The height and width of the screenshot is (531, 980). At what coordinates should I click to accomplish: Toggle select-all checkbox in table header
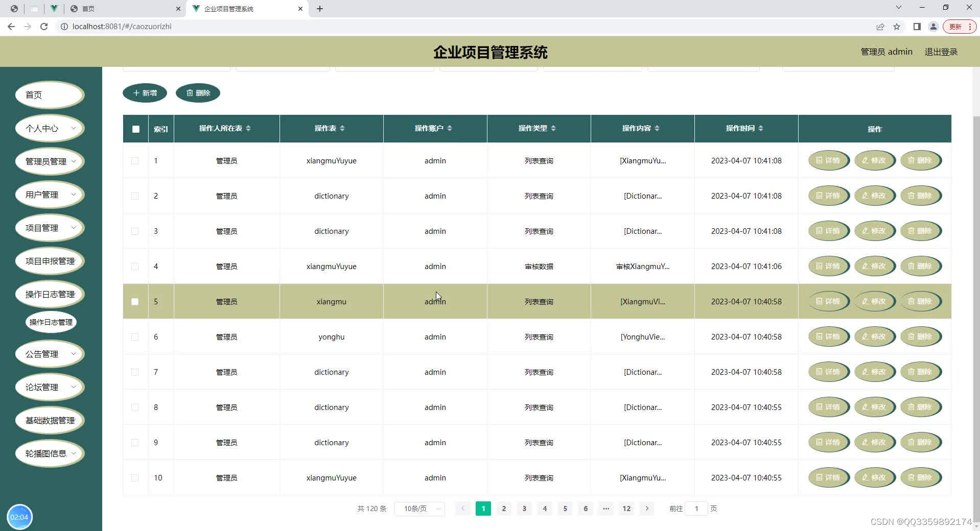pos(135,129)
